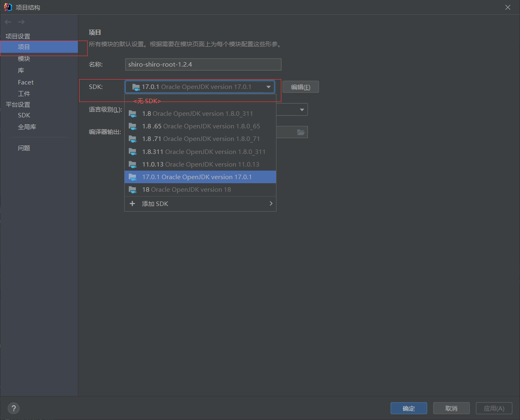Click the JDK folder icon beside 1.8.0_311 entry

pyautogui.click(x=133, y=114)
